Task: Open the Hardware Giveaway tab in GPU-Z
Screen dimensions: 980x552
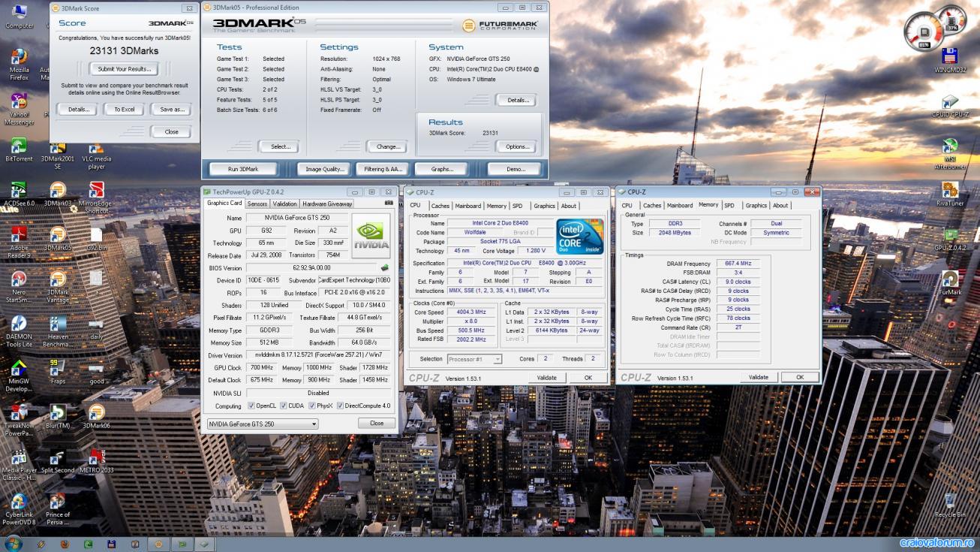Action: pos(327,204)
